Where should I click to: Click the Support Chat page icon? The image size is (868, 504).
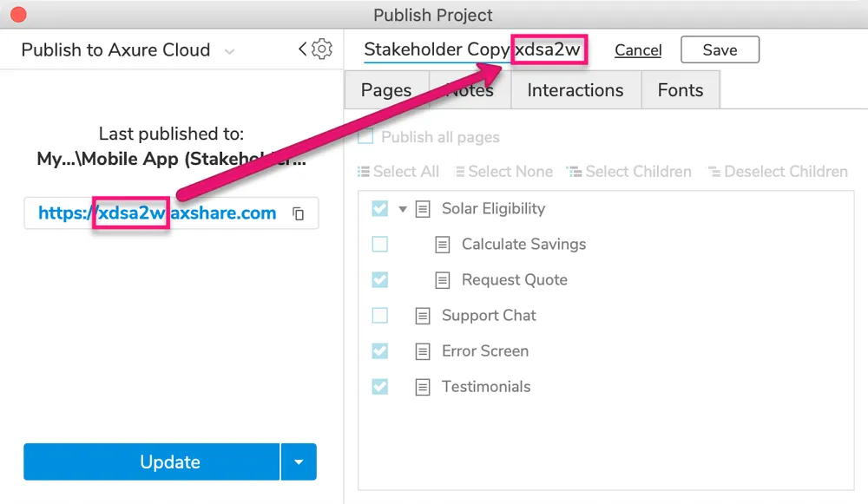click(x=423, y=316)
